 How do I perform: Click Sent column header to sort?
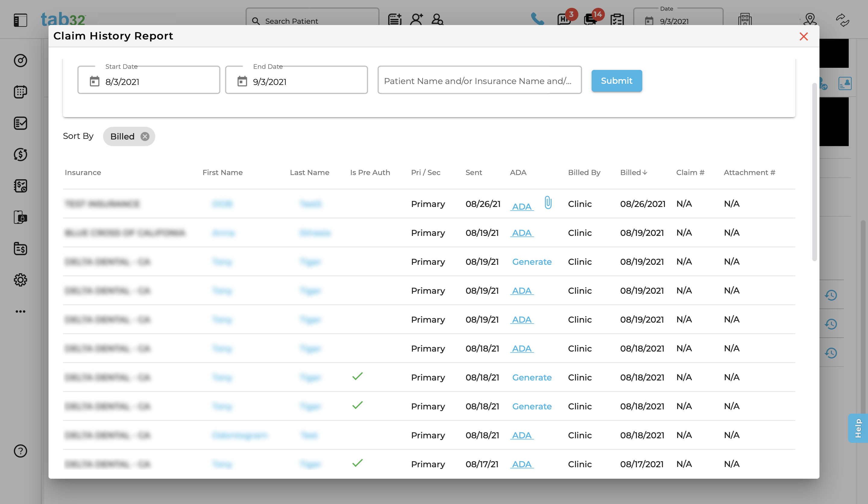coord(473,173)
